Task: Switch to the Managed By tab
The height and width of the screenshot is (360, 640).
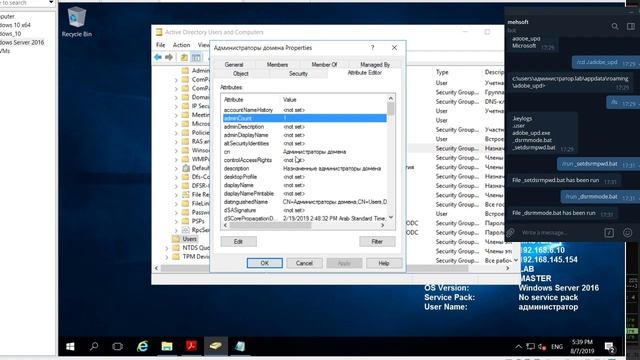Action: pos(375,64)
